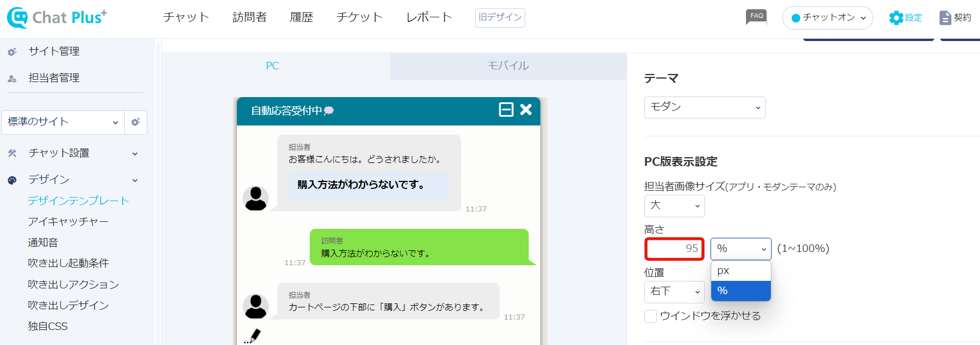Viewport: 980px width, 345px height.
Task: Select % option in unit list
Action: [741, 291]
